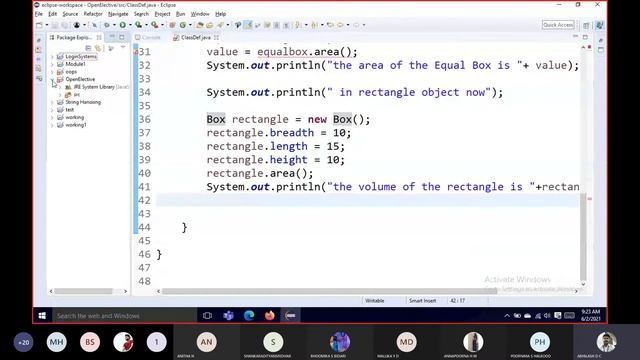640x360 pixels.
Task: Minimize the Package Explorer view
Action: coord(112,37)
